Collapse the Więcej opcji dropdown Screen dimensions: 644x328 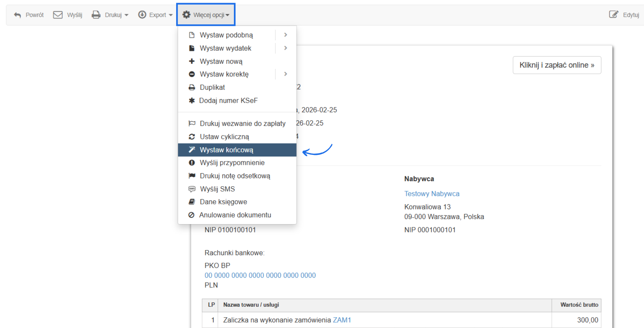click(x=206, y=15)
